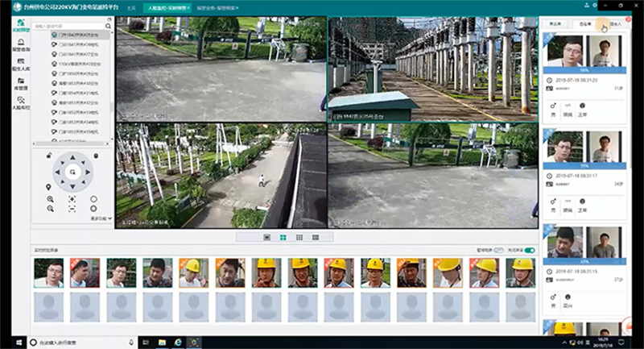Switch to the middle tab in right panel
The width and height of the screenshot is (644, 349).
585,24
